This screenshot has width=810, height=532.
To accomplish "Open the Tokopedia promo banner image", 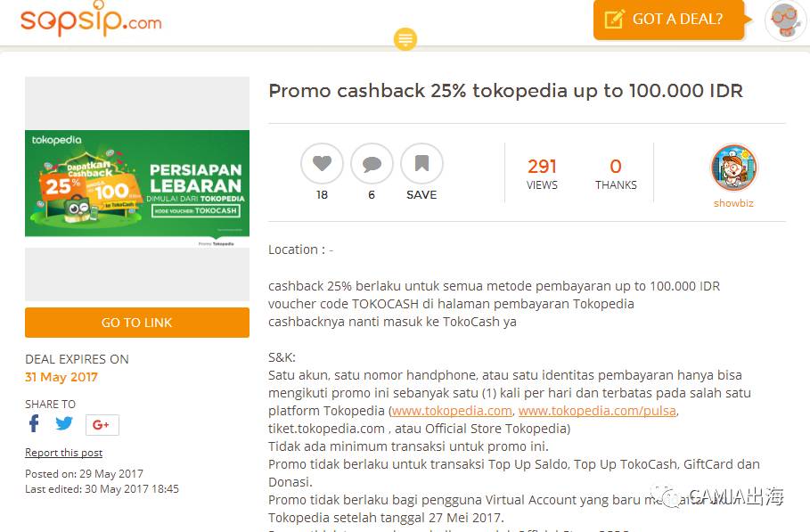I will pyautogui.click(x=137, y=184).
